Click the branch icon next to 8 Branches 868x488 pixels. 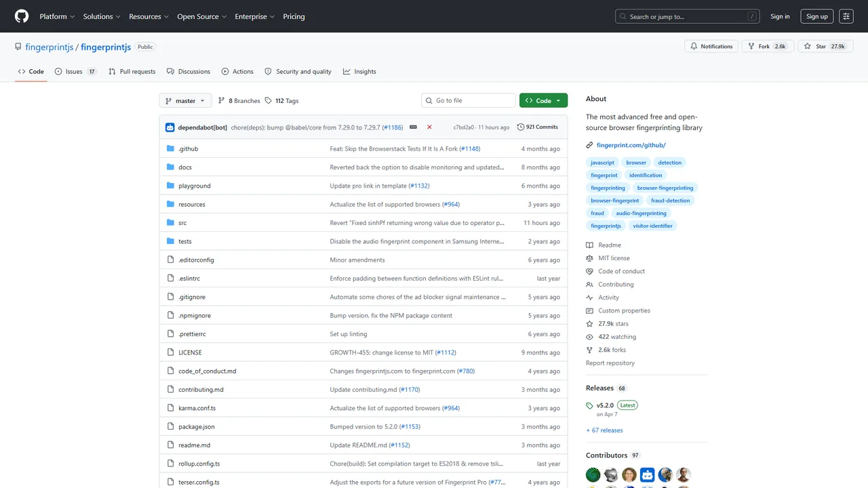[221, 100]
